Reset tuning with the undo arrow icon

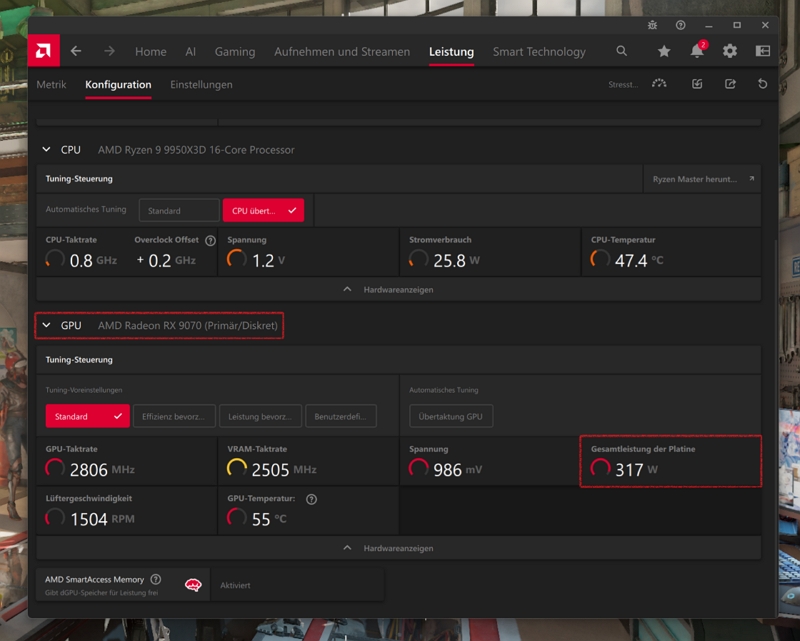pyautogui.click(x=763, y=84)
